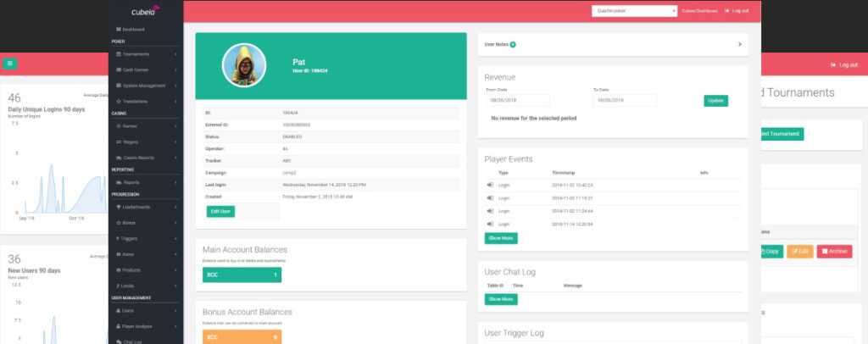Click the Reports chart icon under Reporting
This screenshot has width=868, height=344.
[119, 182]
